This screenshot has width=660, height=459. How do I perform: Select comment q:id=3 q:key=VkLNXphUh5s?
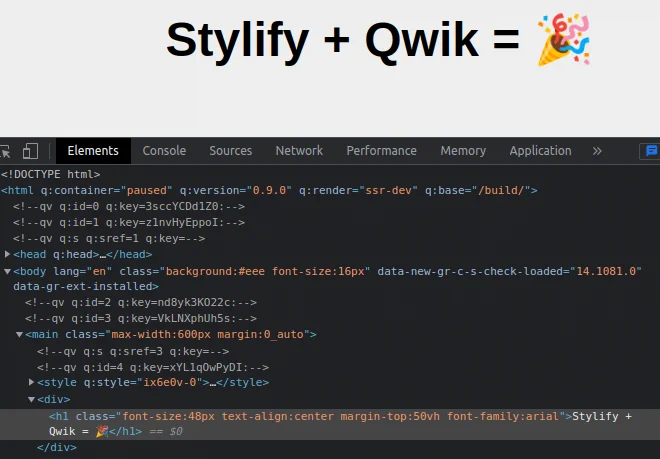141,318
